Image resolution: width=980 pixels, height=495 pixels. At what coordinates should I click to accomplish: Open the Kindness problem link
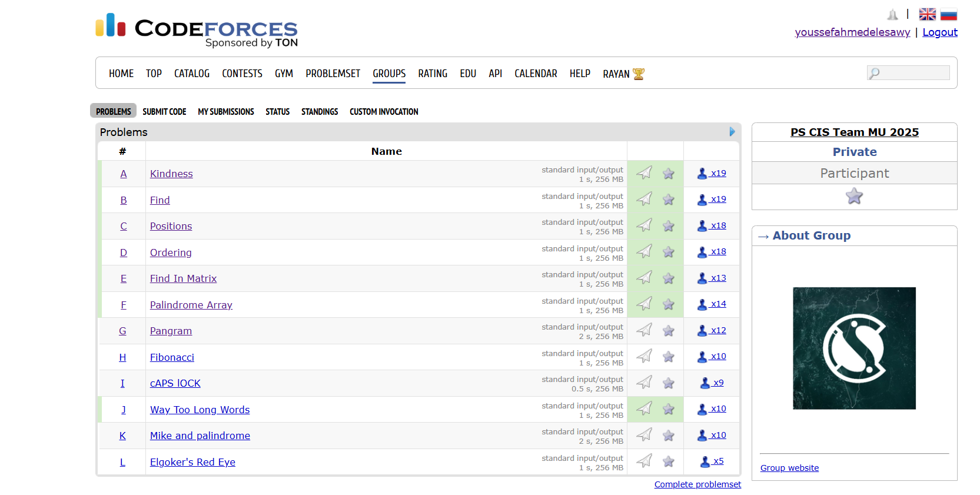point(171,174)
